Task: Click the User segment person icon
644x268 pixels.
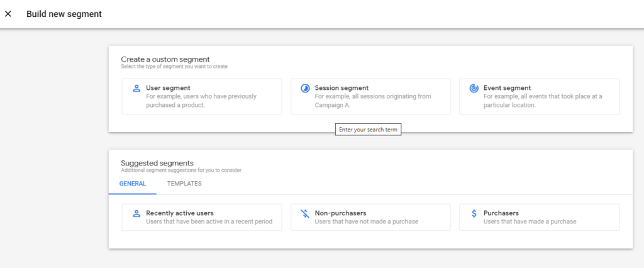Action: point(136,89)
